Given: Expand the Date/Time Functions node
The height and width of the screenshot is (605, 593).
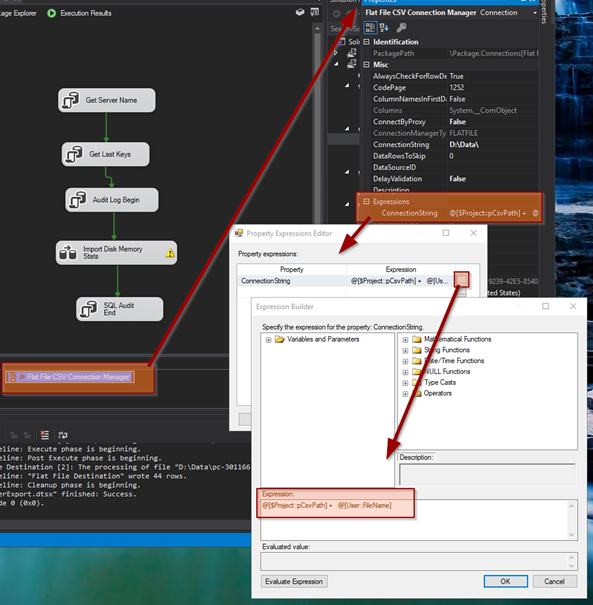Looking at the screenshot, I should click(405, 362).
